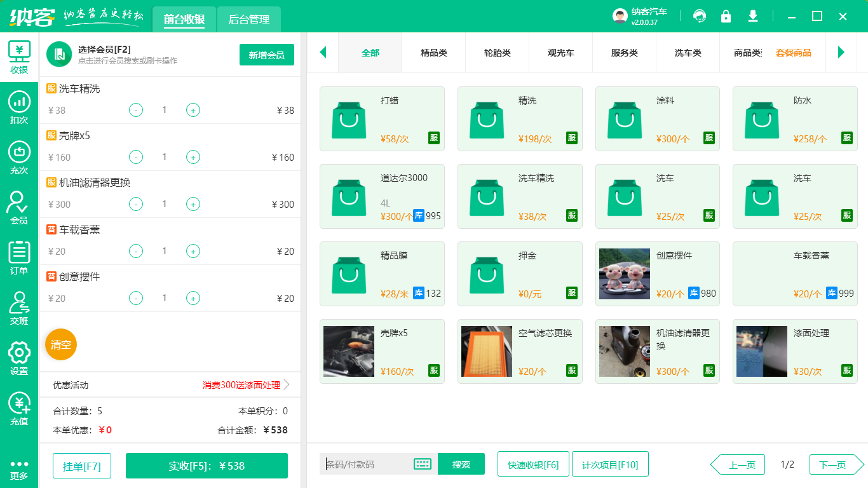Click the green 实收[F5] payment button
Viewport: 868px width, 488px height.
point(206,465)
